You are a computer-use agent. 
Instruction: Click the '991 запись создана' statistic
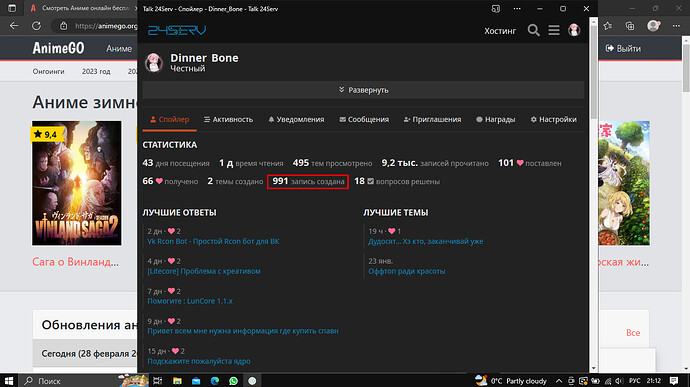(x=308, y=181)
